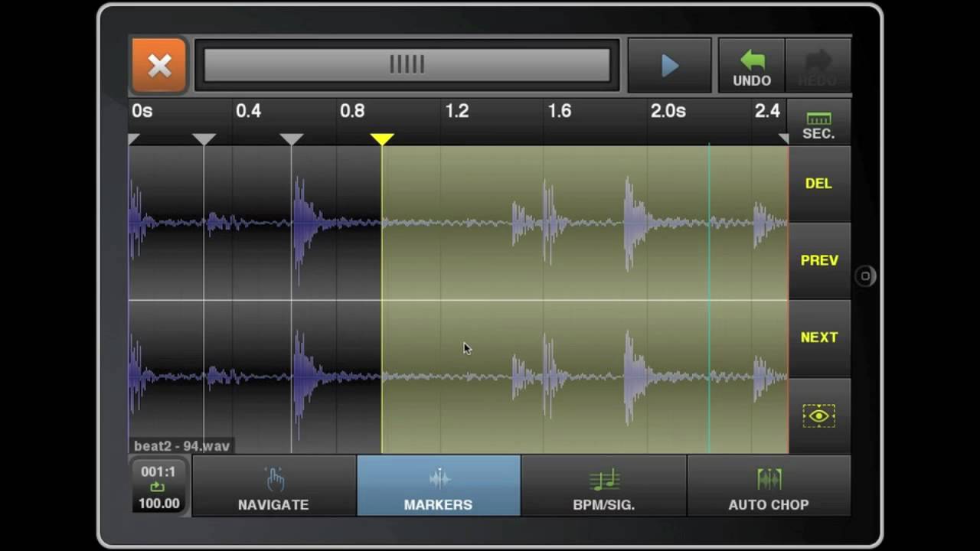The image size is (980, 551).
Task: Close the editor with the orange X button
Action: tap(159, 66)
